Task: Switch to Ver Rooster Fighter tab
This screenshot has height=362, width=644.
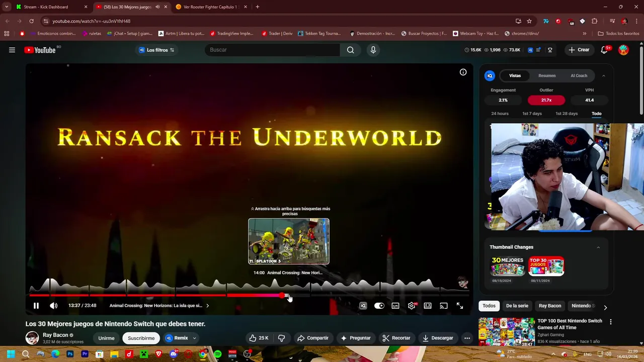Action: tap(211, 7)
